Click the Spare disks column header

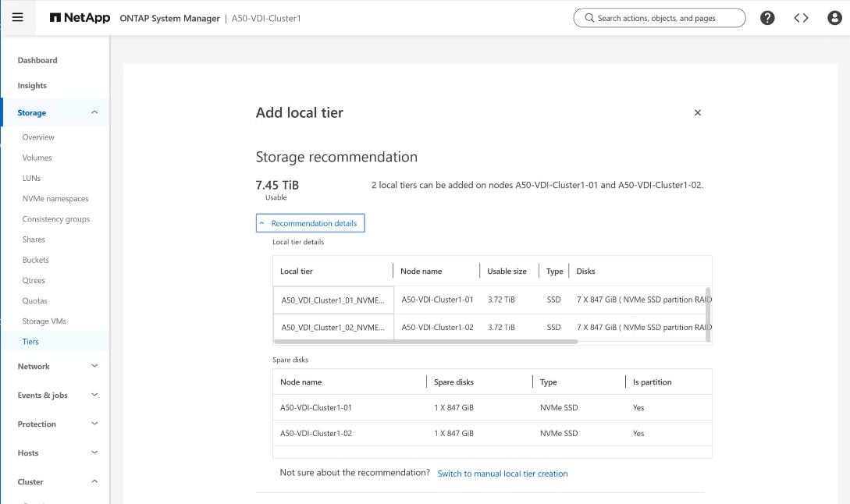point(453,382)
